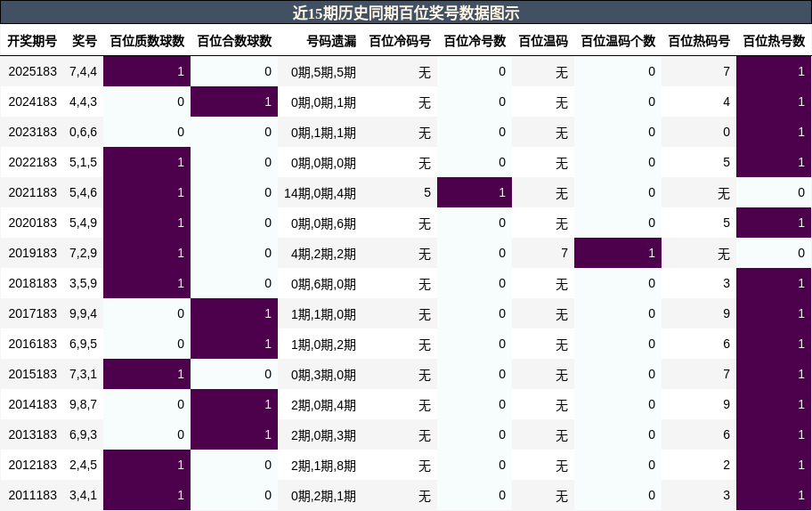Select period cell 2015183
The width and height of the screenshot is (812, 511).
tap(33, 374)
